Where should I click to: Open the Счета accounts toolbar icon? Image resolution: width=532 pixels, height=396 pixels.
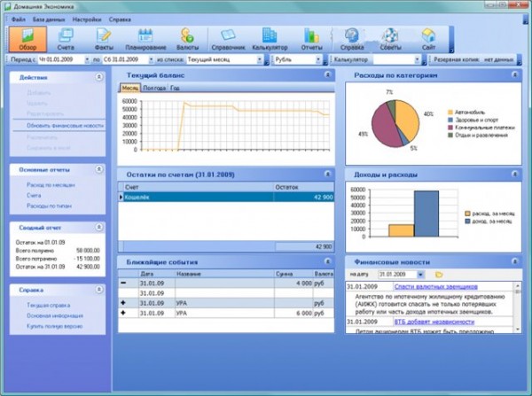[x=66, y=39]
